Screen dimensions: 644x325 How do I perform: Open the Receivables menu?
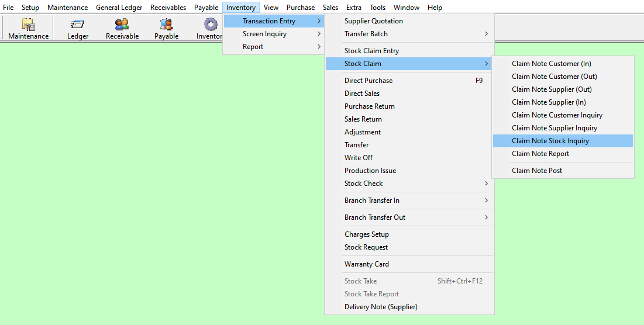168,8
